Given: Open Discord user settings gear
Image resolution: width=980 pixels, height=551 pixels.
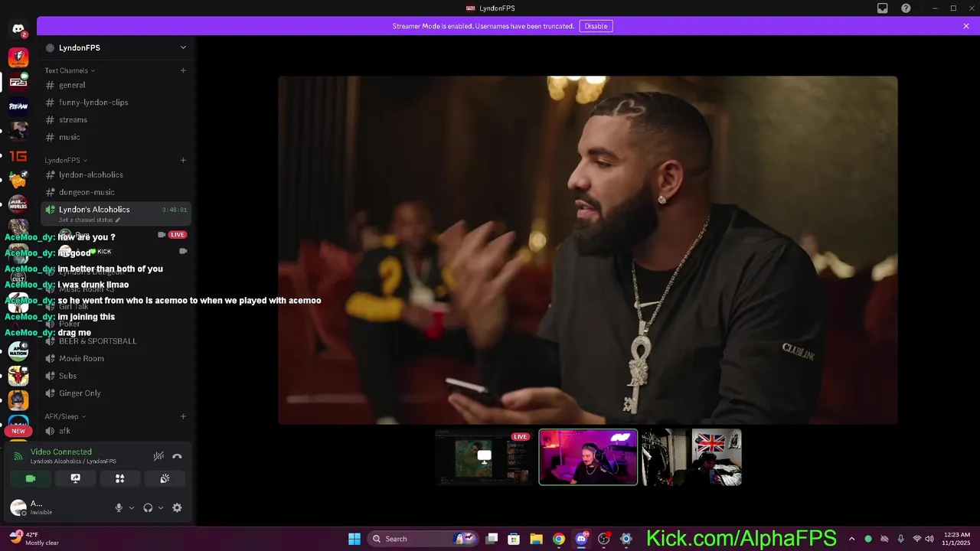Looking at the screenshot, I should (x=177, y=507).
